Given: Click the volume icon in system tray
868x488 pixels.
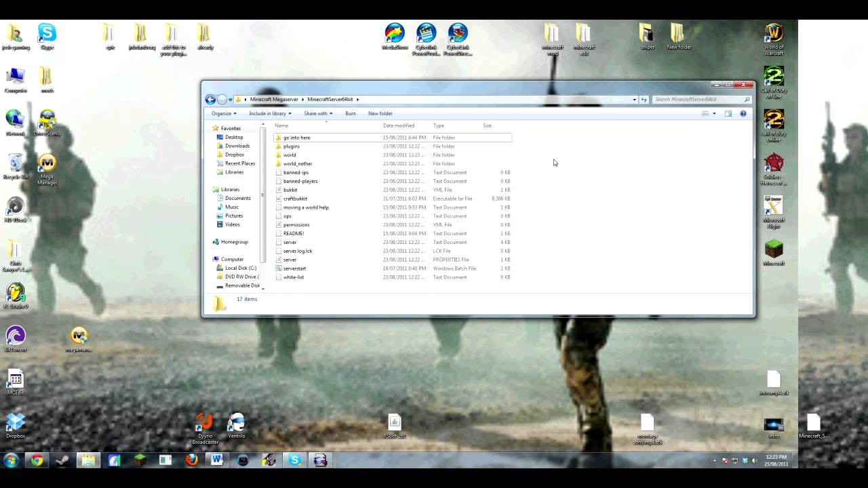Looking at the screenshot, I should tap(755, 460).
